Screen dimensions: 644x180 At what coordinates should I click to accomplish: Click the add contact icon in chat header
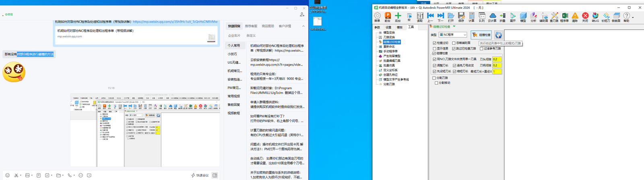point(302,14)
